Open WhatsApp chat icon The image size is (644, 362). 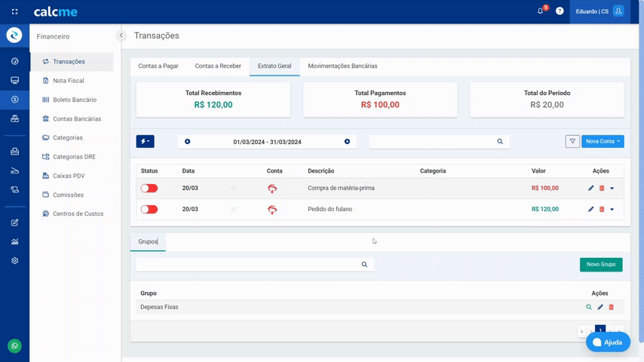[14, 345]
